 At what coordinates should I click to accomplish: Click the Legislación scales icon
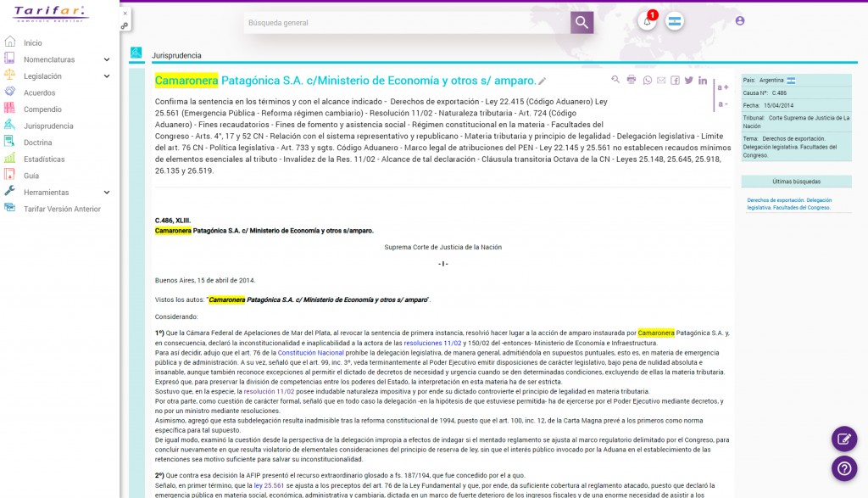point(9,75)
